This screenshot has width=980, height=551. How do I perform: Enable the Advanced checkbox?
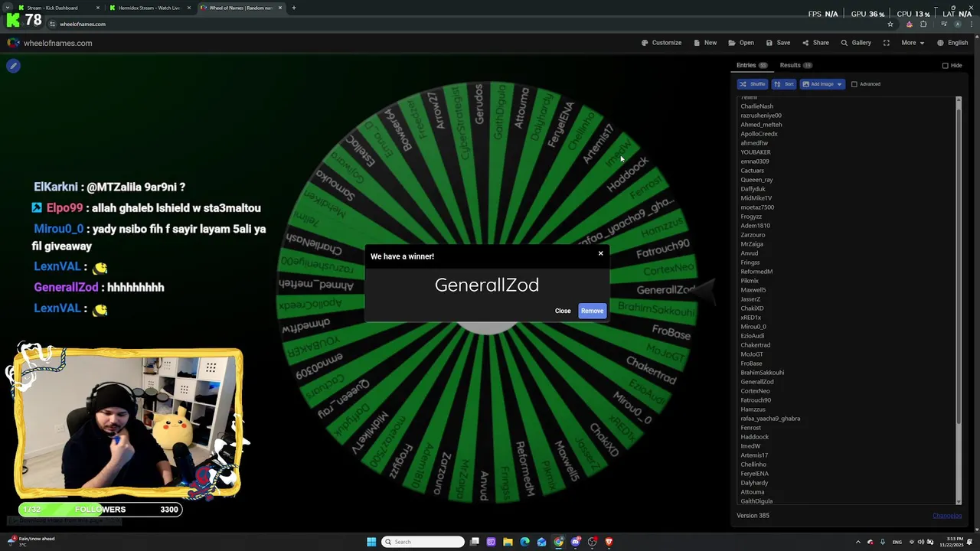[854, 84]
